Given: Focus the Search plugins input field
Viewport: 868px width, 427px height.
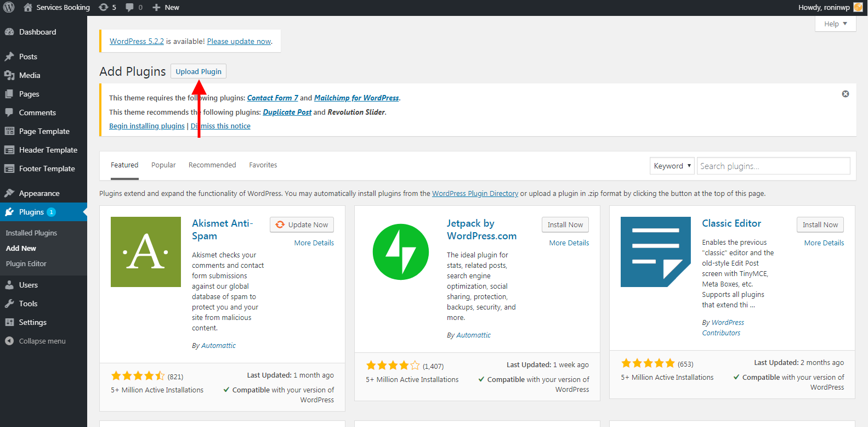Looking at the screenshot, I should click(x=773, y=166).
